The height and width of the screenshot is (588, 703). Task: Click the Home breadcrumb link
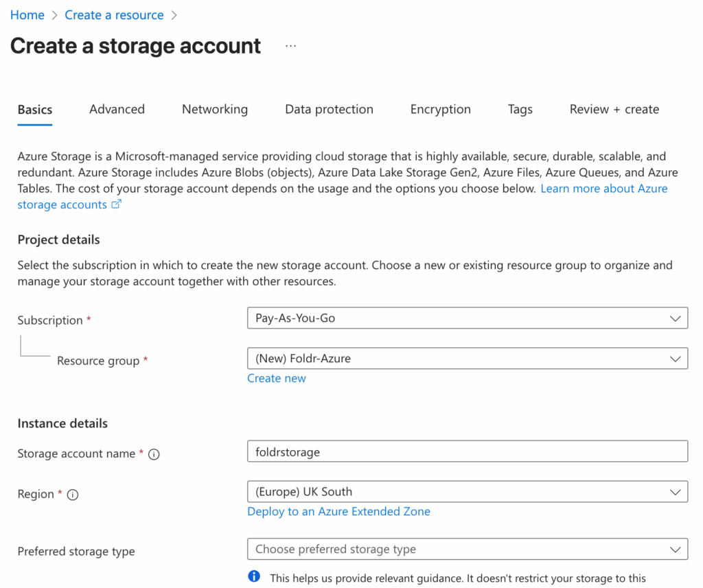pyautogui.click(x=27, y=15)
